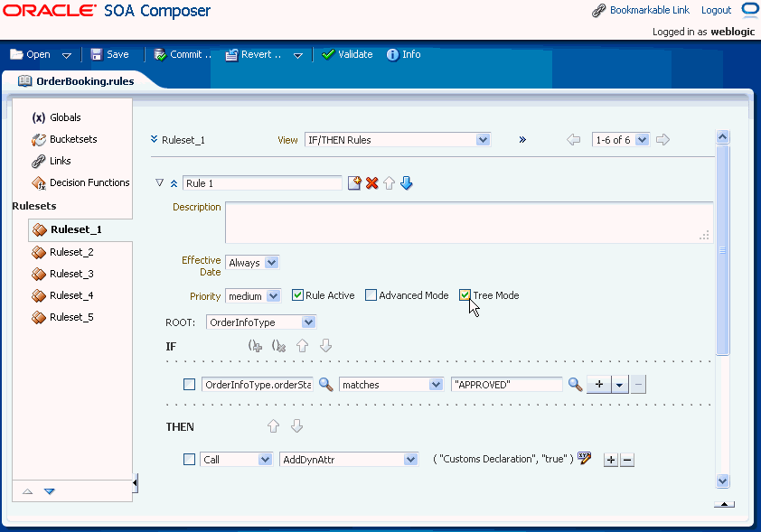Click the IF surround with parentheses icon
Viewport: 761px width, 532px height.
tap(255, 346)
